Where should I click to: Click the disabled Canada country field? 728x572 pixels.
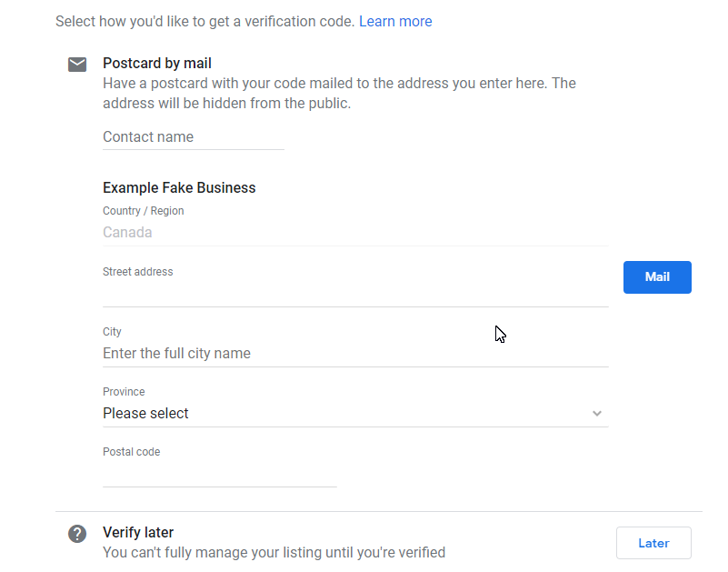(355, 232)
